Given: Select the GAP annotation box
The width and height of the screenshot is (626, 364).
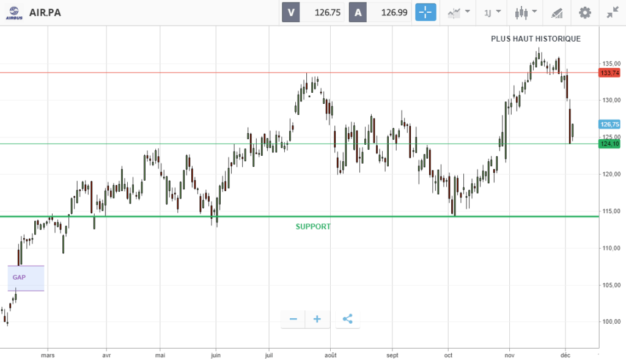Looking at the screenshot, I should 26,278.
